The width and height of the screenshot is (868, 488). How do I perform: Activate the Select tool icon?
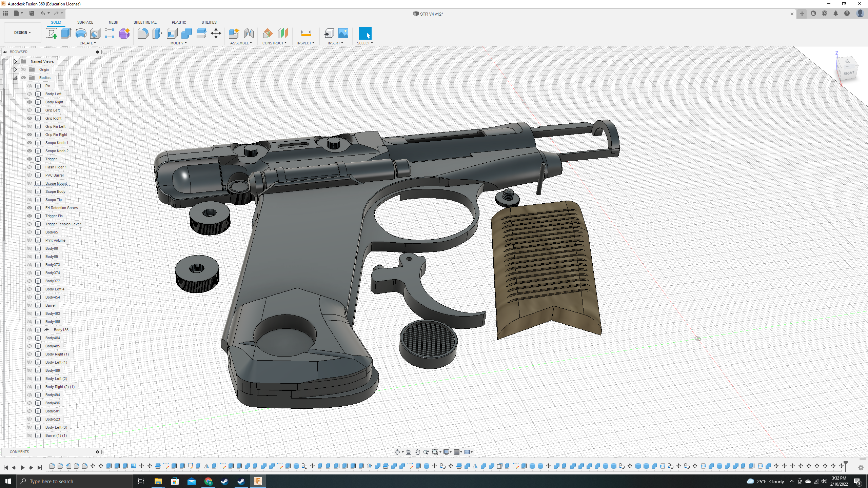[365, 33]
